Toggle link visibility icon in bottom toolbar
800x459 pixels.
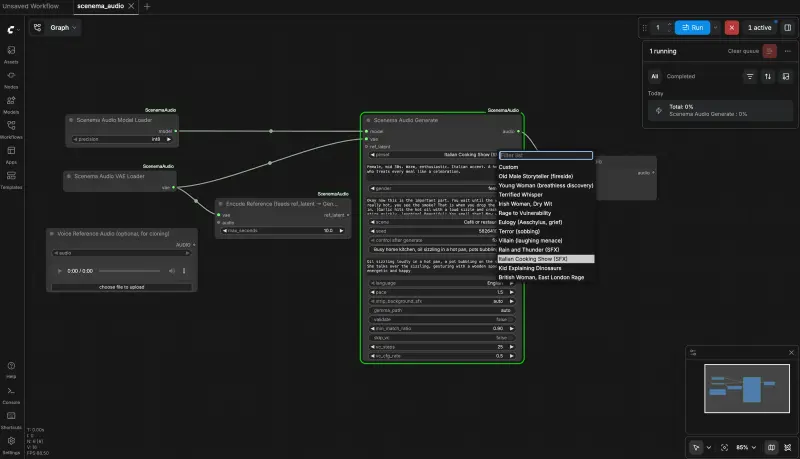787,447
